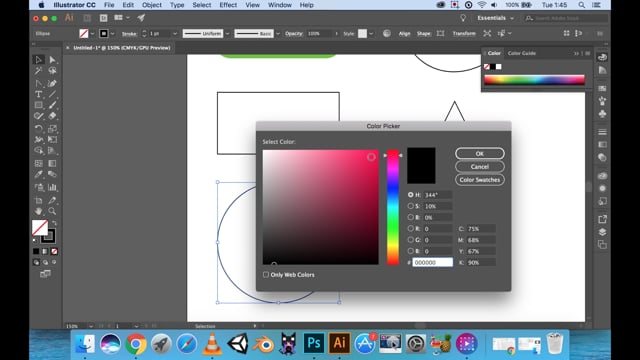Choose the Rotate tool
Viewport: 640px width, 360px height.
(x=38, y=129)
